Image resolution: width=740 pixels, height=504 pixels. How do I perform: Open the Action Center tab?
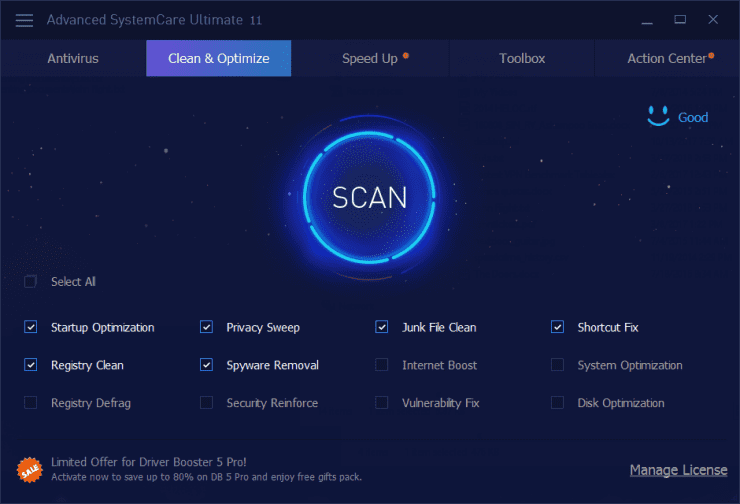click(x=667, y=59)
